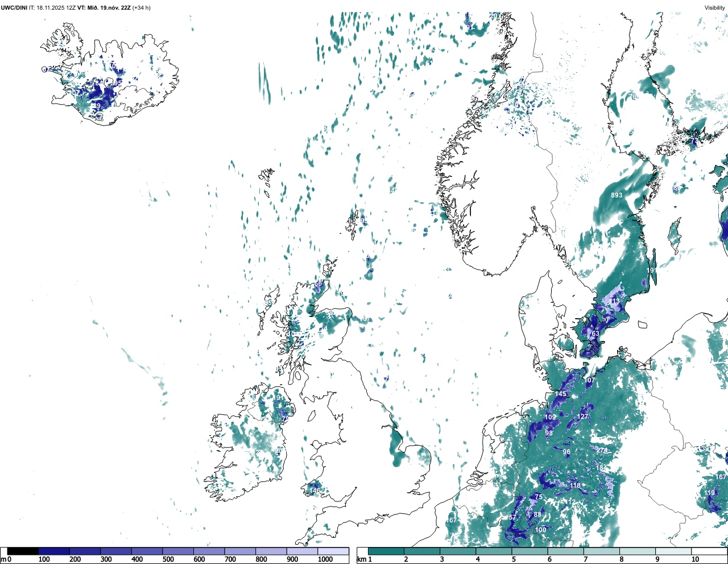
Task: Select the legend swatch between 5 and 6 km
Action: [530, 551]
